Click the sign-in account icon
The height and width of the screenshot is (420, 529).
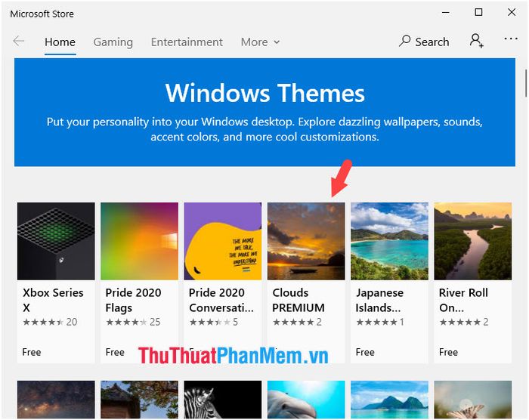click(477, 41)
